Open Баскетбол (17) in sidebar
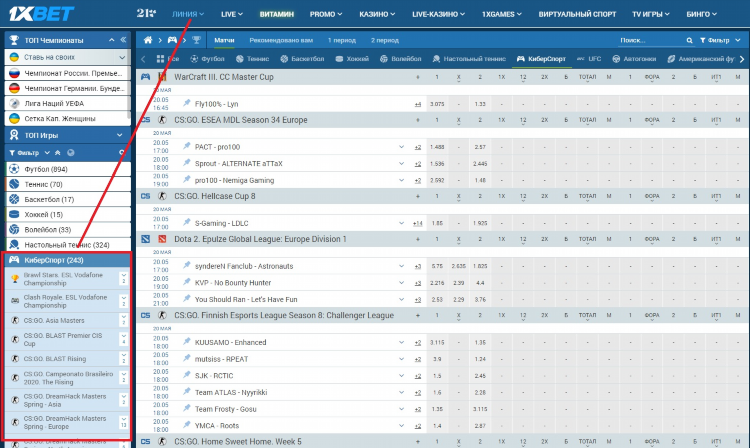This screenshot has height=448, width=750. point(68,199)
